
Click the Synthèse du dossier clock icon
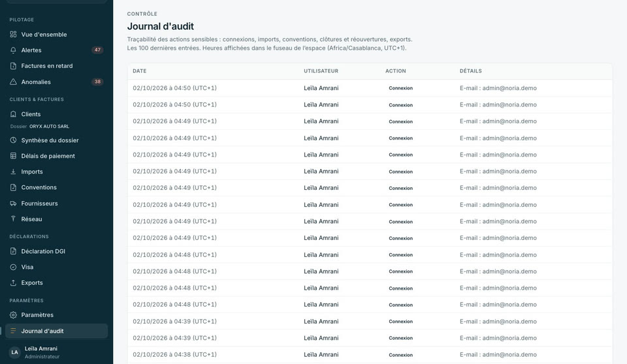[13, 140]
